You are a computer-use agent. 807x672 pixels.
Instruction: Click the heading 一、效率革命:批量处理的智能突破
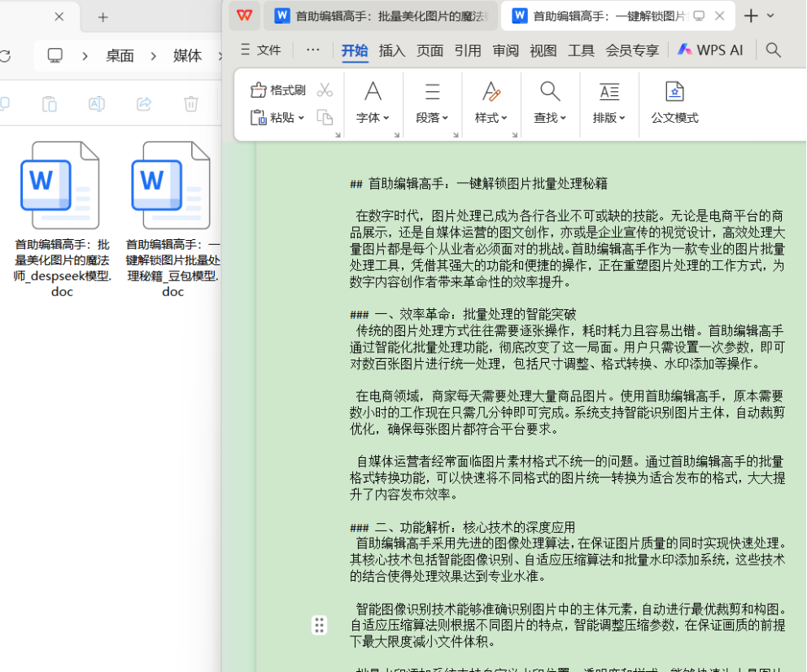(476, 314)
